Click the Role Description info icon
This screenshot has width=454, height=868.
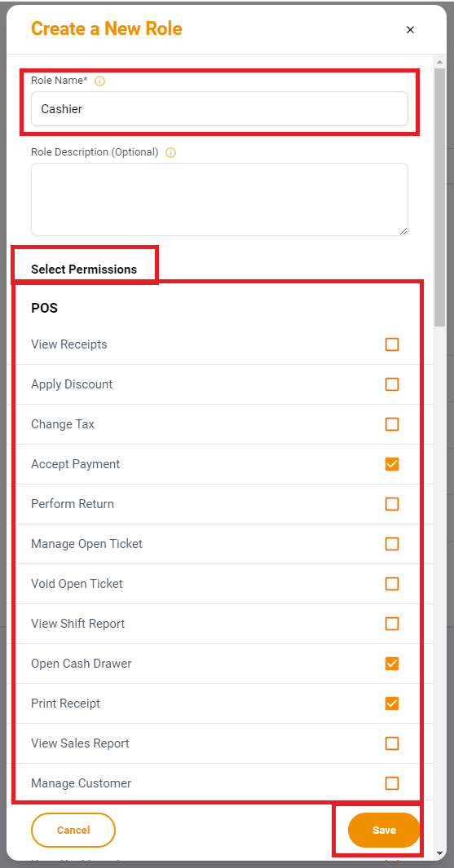point(170,152)
